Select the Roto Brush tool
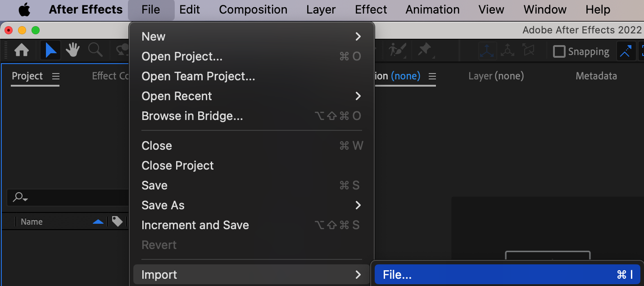Image resolution: width=644 pixels, height=286 pixels. 398,50
